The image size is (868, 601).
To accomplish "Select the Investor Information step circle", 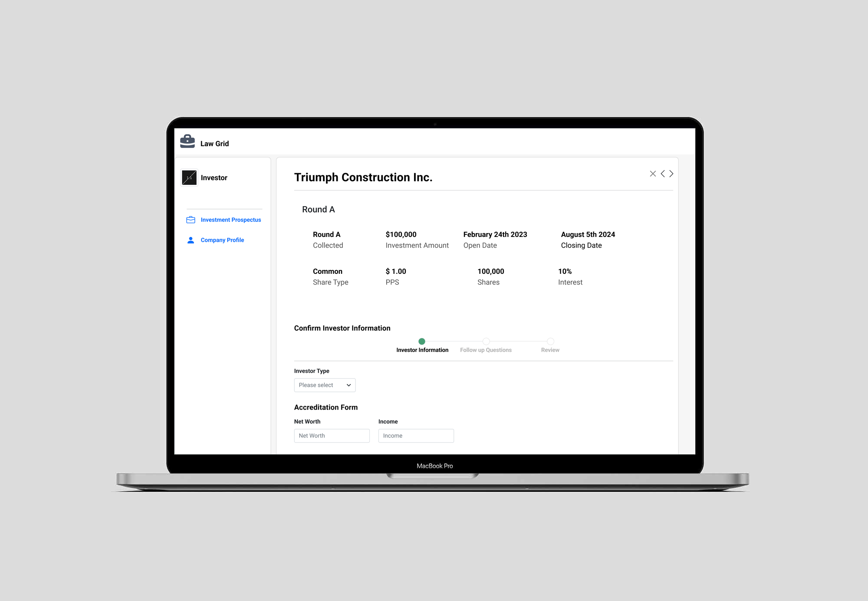I will 422,342.
